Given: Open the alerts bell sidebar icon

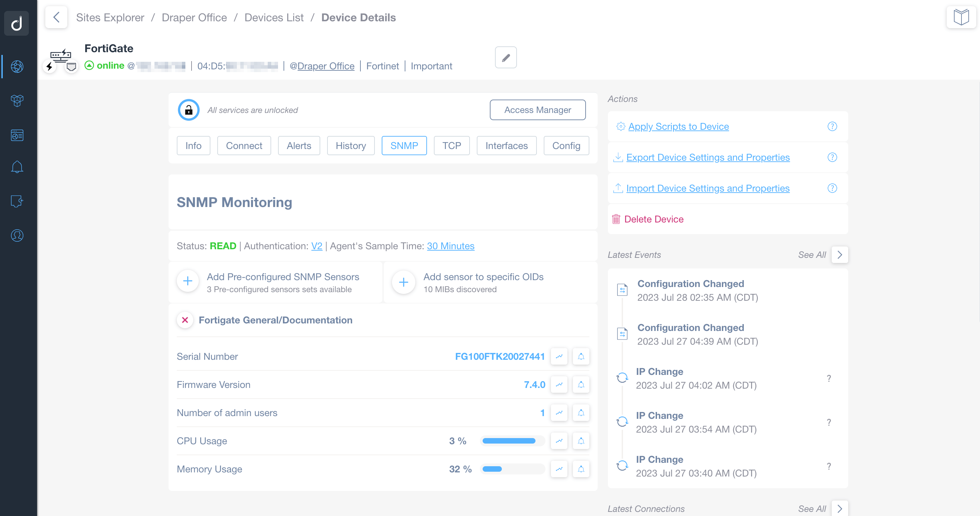Looking at the screenshot, I should tap(17, 167).
